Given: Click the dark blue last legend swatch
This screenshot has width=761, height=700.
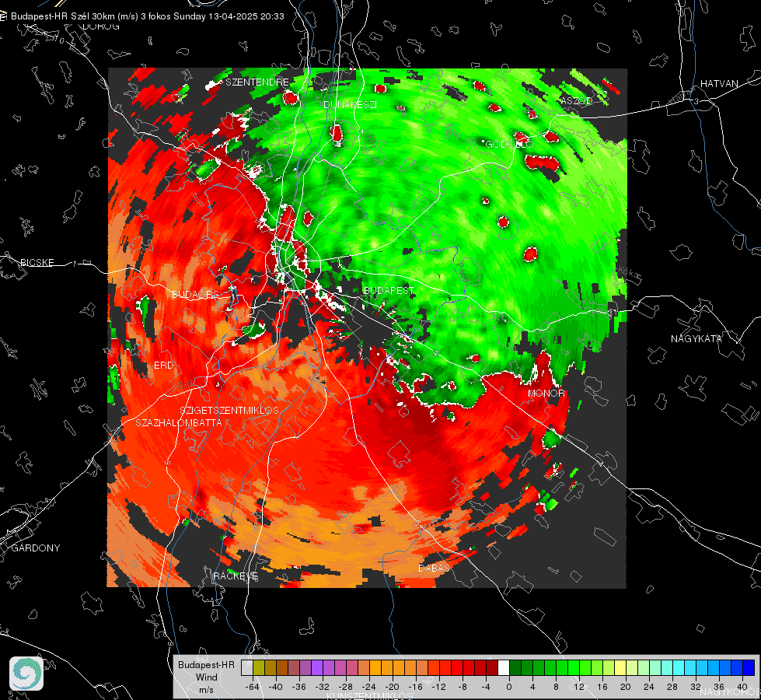Looking at the screenshot, I should click(x=749, y=667).
